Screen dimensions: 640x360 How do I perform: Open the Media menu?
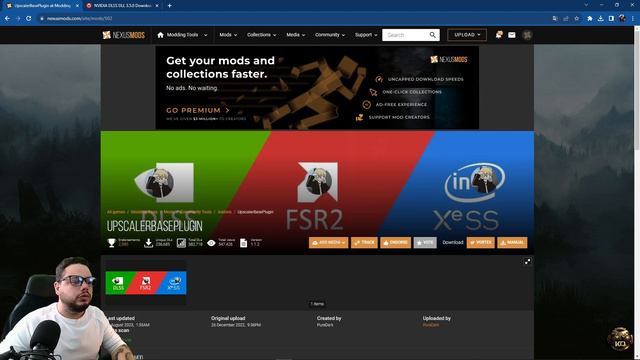point(296,35)
